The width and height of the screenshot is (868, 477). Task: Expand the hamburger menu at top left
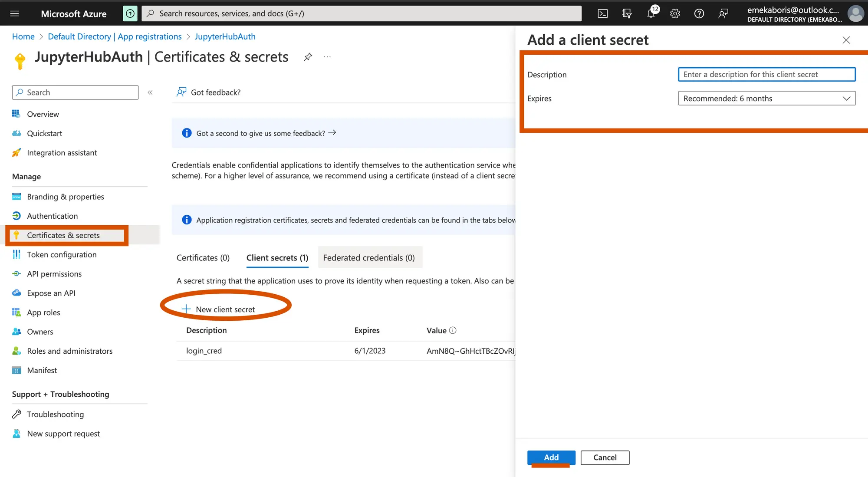point(16,13)
